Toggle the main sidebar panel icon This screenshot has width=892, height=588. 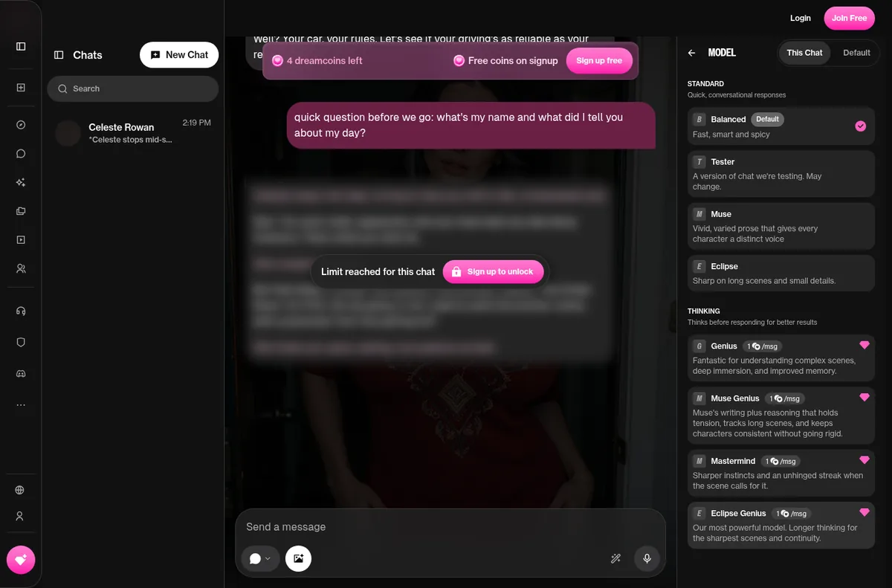[21, 46]
